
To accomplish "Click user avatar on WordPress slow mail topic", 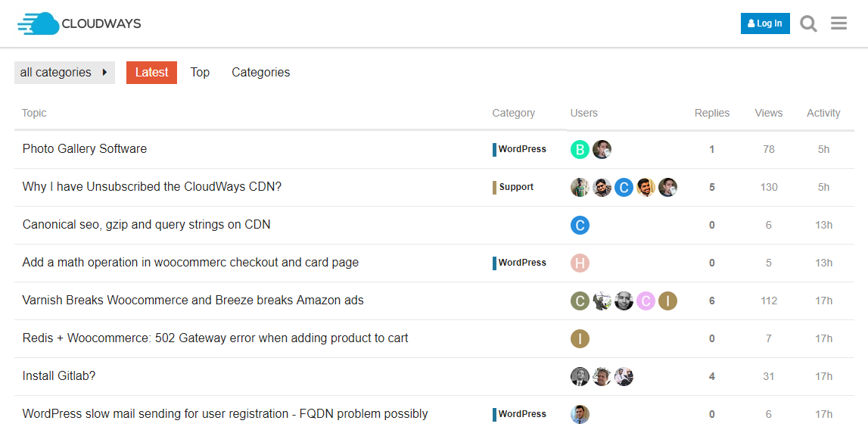I will coord(580,414).
